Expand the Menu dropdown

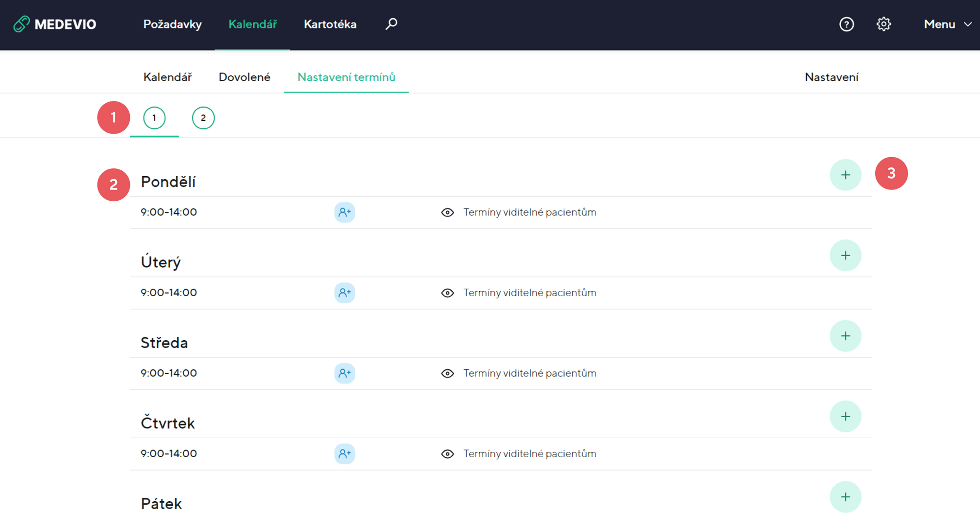click(x=947, y=24)
